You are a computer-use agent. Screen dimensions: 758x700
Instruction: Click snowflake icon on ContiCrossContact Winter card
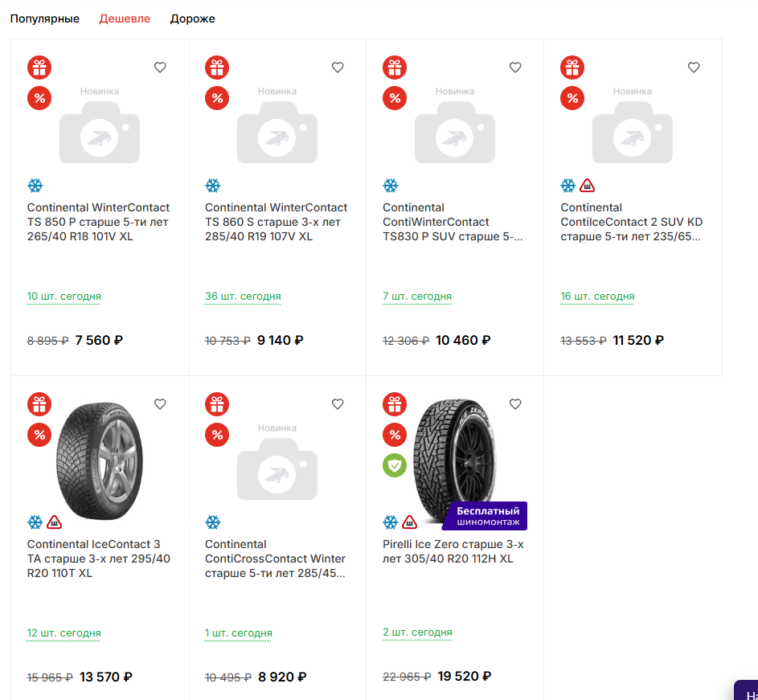213,522
